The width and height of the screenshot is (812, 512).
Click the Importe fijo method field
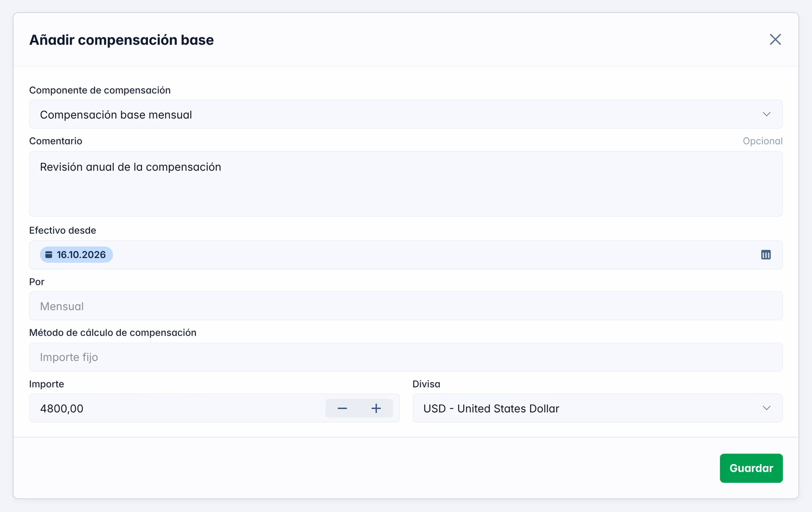(406, 357)
